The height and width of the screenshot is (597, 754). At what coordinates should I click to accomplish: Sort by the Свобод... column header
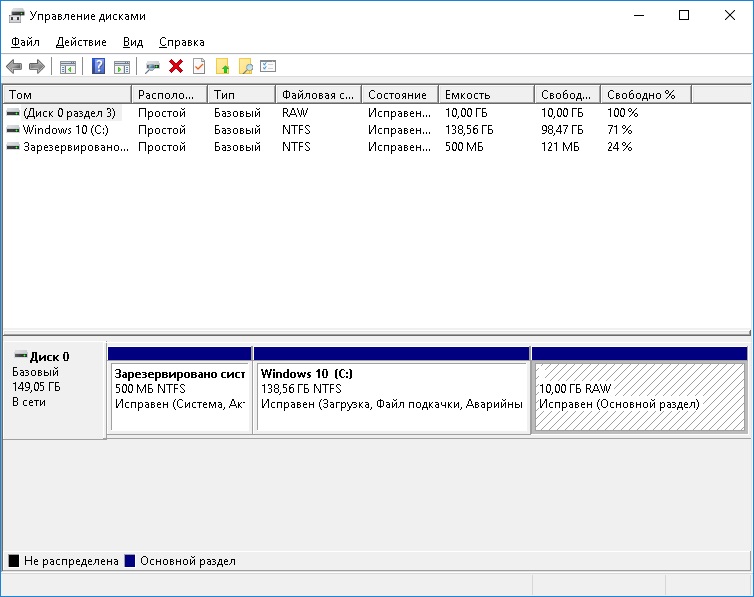pyautogui.click(x=567, y=95)
